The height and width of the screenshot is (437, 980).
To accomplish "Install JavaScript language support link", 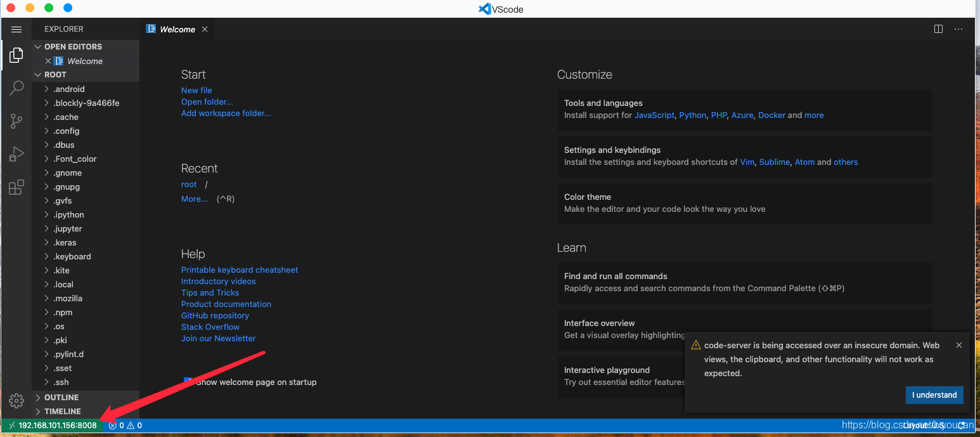I will tap(654, 115).
